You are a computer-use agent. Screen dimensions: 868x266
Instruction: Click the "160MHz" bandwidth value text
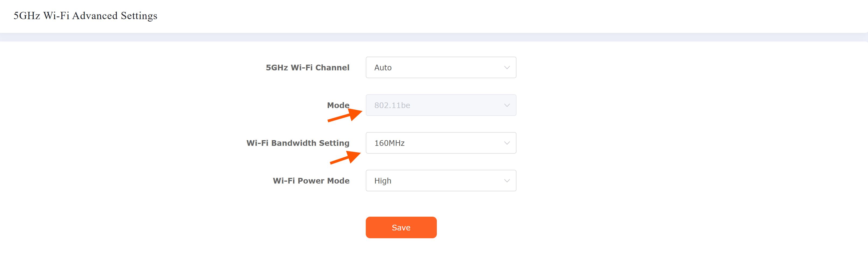(x=389, y=143)
